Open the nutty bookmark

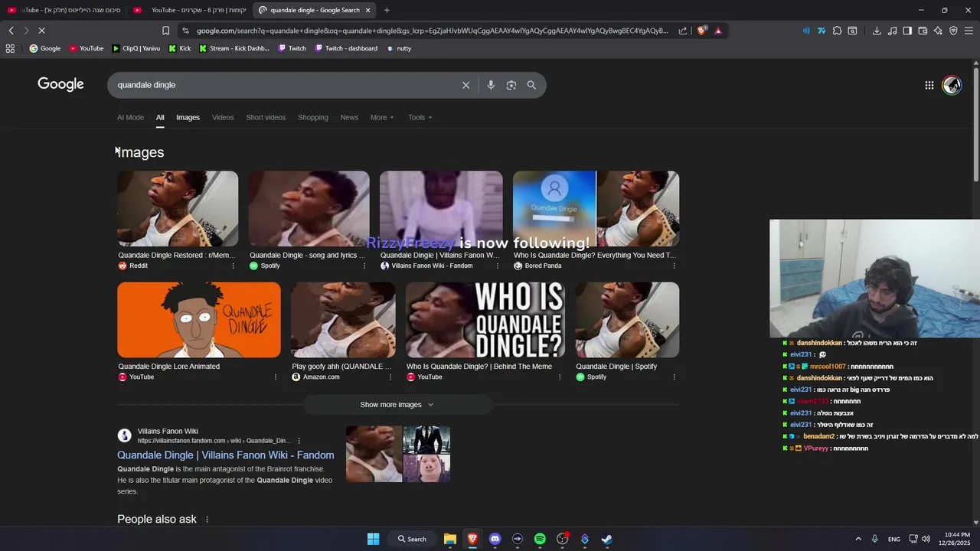pos(399,48)
